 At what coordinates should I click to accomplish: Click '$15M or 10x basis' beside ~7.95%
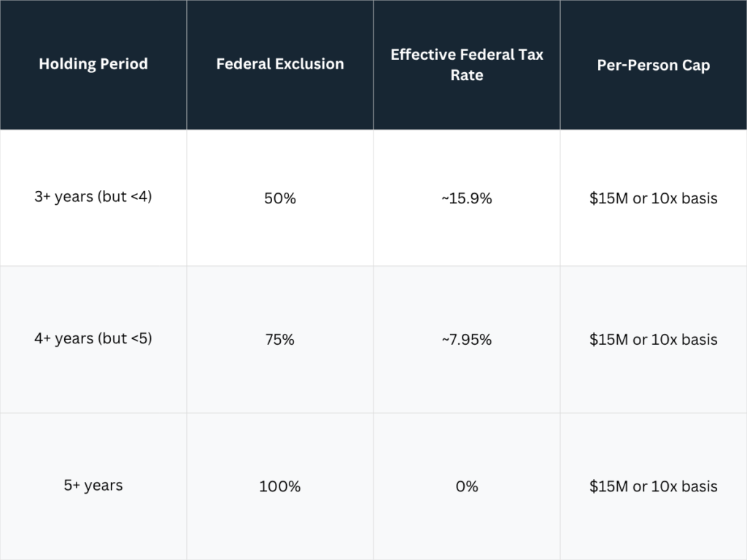click(654, 340)
